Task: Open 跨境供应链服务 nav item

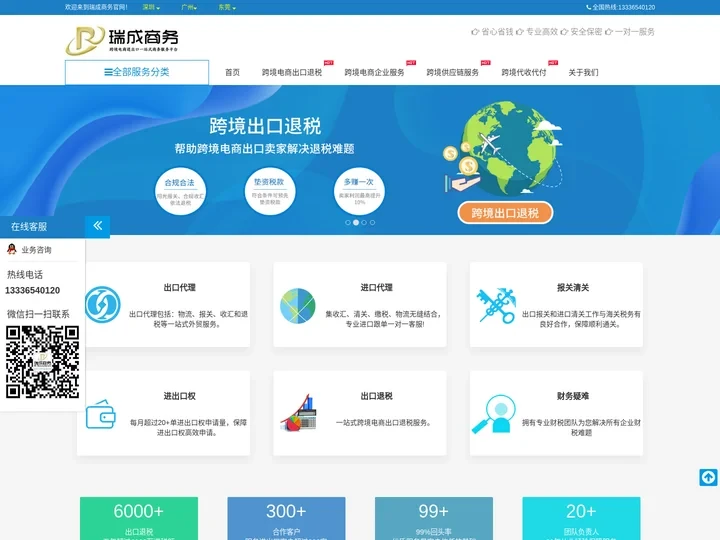Action: (x=453, y=73)
